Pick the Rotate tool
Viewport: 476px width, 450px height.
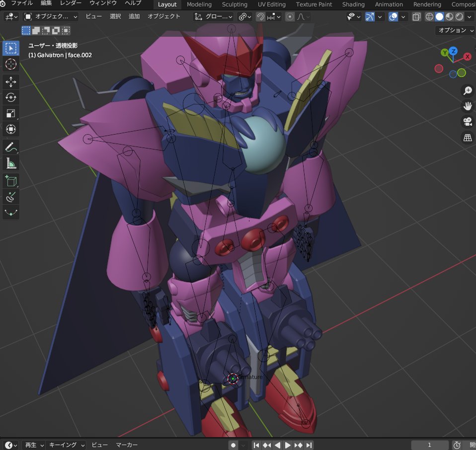click(11, 98)
